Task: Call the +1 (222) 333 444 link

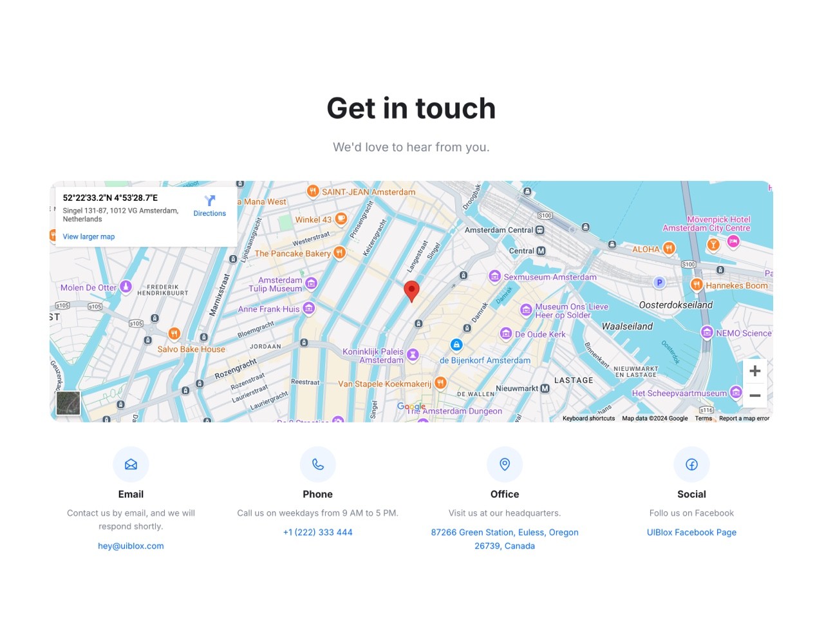Action: pyautogui.click(x=318, y=532)
